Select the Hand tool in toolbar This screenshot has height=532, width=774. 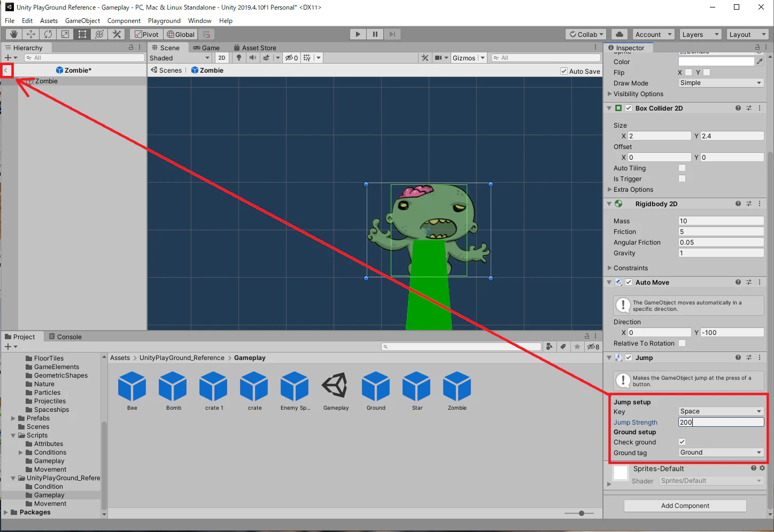14,34
